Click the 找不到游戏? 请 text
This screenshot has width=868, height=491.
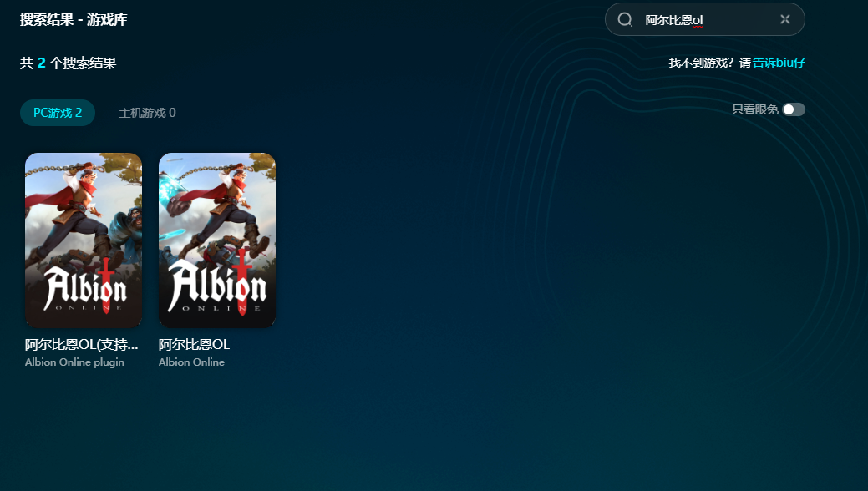pos(709,63)
